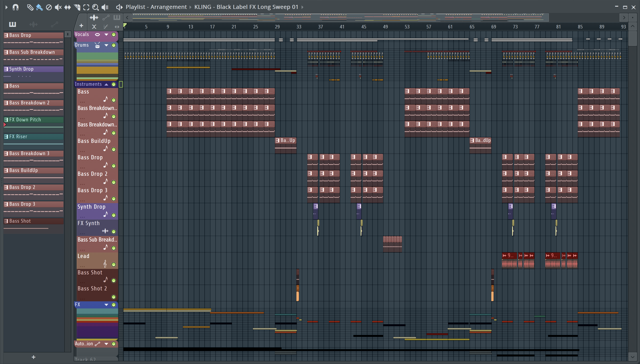Click the Drums track drum icon
This screenshot has width=640, height=364.
tap(98, 45)
